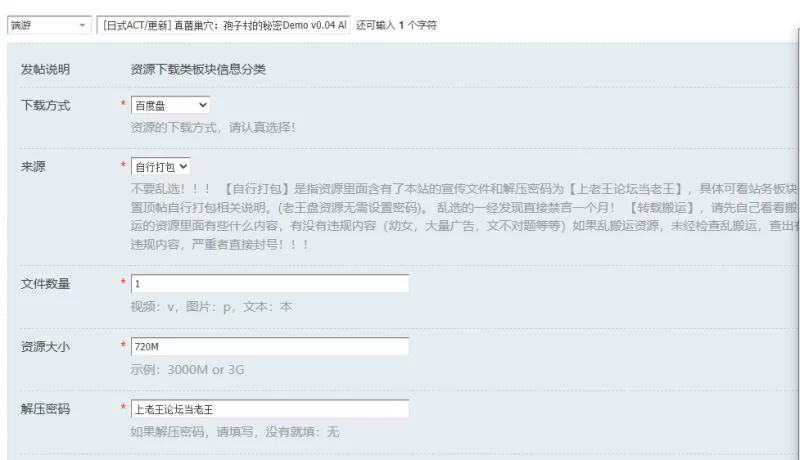Click the 下载方式 field label
This screenshot has width=800, height=460.
coord(45,106)
